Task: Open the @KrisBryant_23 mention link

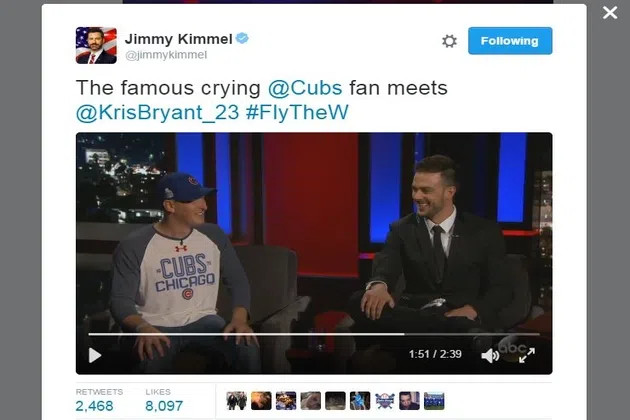Action: (158, 112)
